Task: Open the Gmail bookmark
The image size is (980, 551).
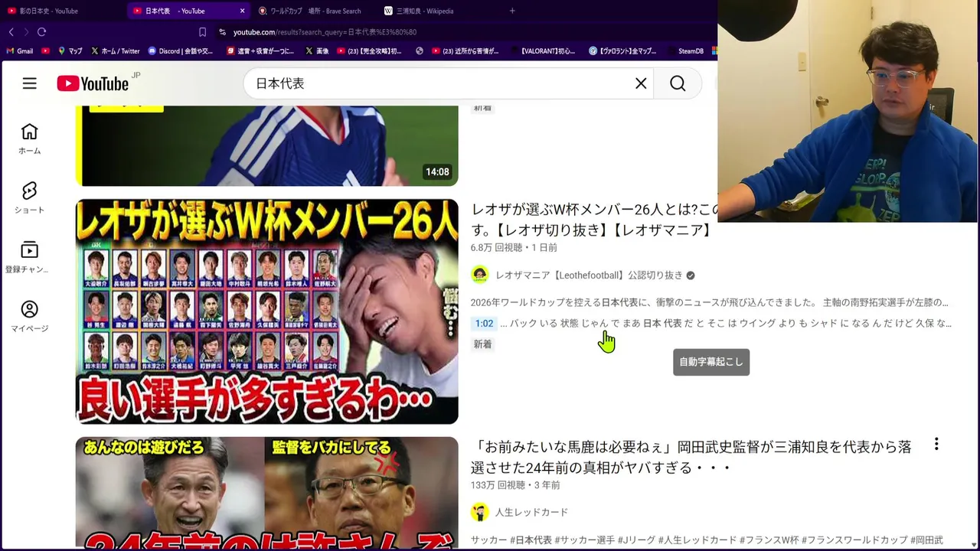Action: pyautogui.click(x=20, y=51)
